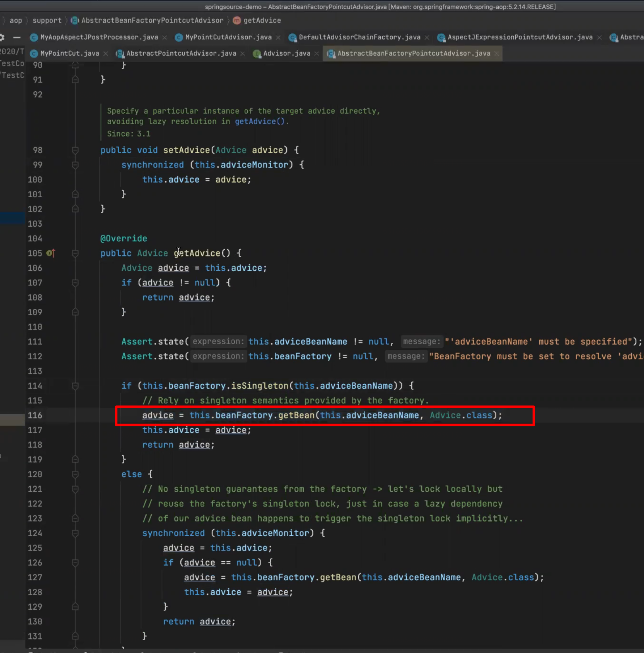
Task: Click the method icon in getAdvice breadcrumb
Action: coord(237,20)
